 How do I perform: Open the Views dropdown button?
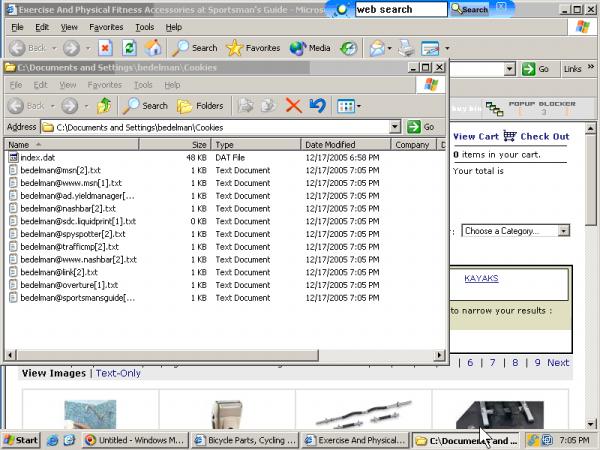pos(349,106)
